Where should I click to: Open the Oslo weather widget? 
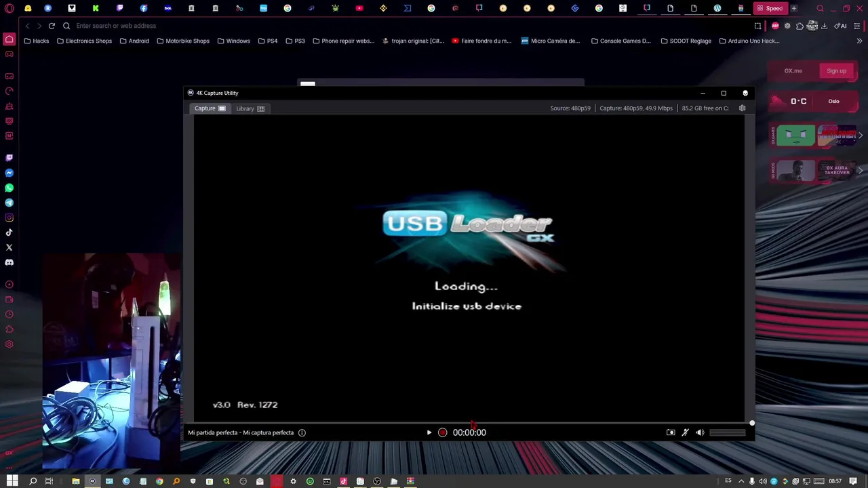(814, 101)
